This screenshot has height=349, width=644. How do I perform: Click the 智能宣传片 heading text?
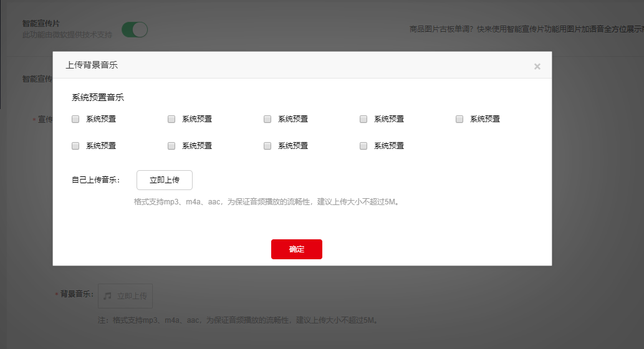coord(41,24)
